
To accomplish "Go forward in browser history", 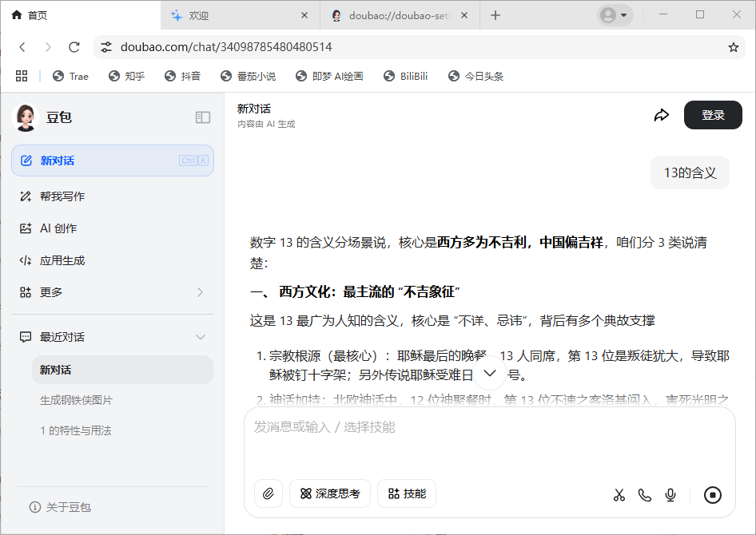I will pyautogui.click(x=48, y=46).
